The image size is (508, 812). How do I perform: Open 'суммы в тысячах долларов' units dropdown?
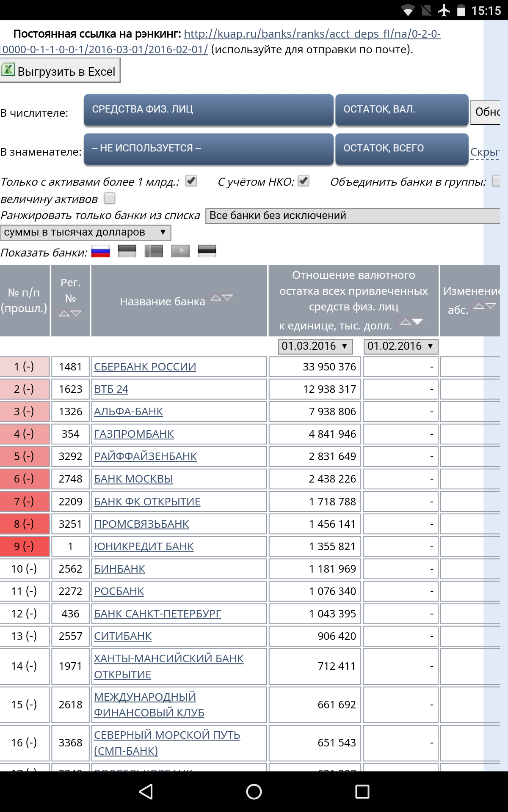click(x=86, y=232)
